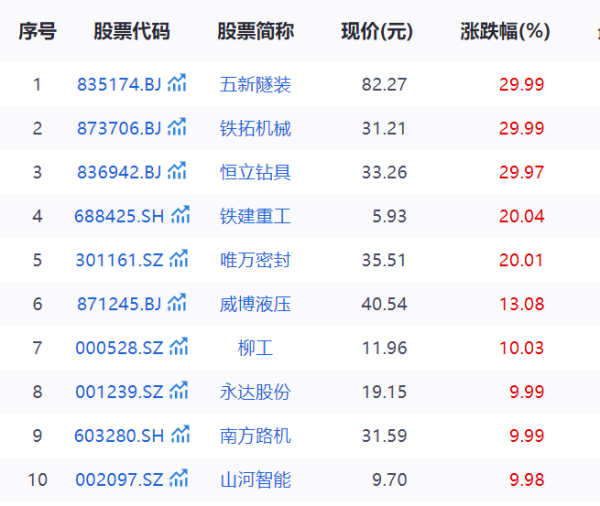Open chart icon beside 603280.SH
Viewport: 600px width, 506px height.
coord(180,435)
